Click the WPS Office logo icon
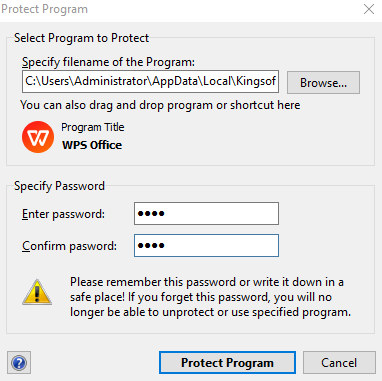Viewport: 382px width, 381px height. point(38,137)
